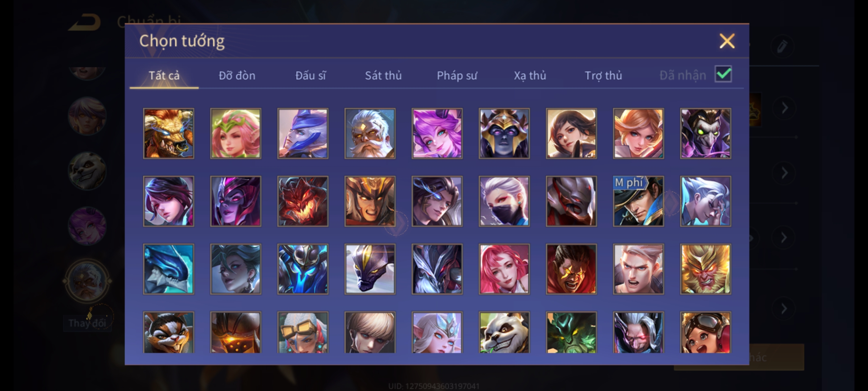Select the Tất cả tab
The image size is (868, 391).
[164, 75]
